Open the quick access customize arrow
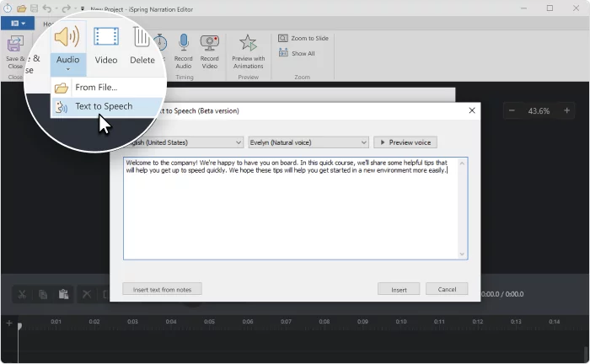Screen dimensions: 590x364 pyautogui.click(x=83, y=8)
